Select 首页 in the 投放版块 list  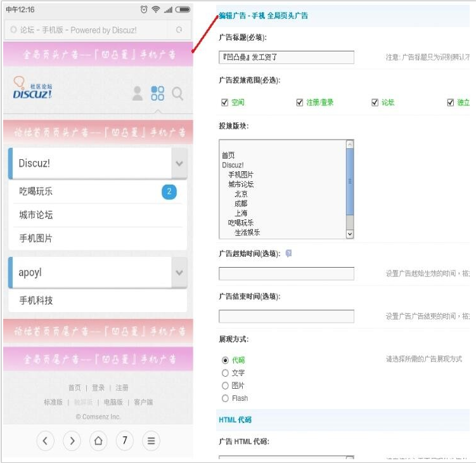(x=228, y=155)
